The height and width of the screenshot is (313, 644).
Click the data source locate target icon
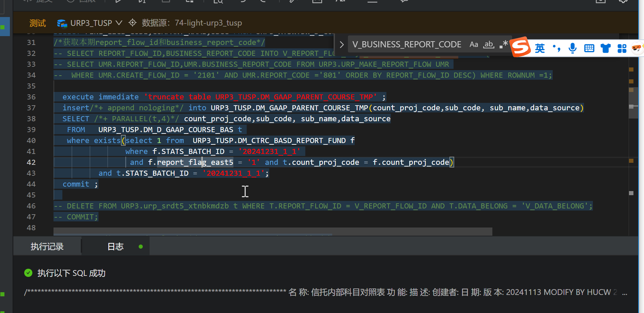133,23
